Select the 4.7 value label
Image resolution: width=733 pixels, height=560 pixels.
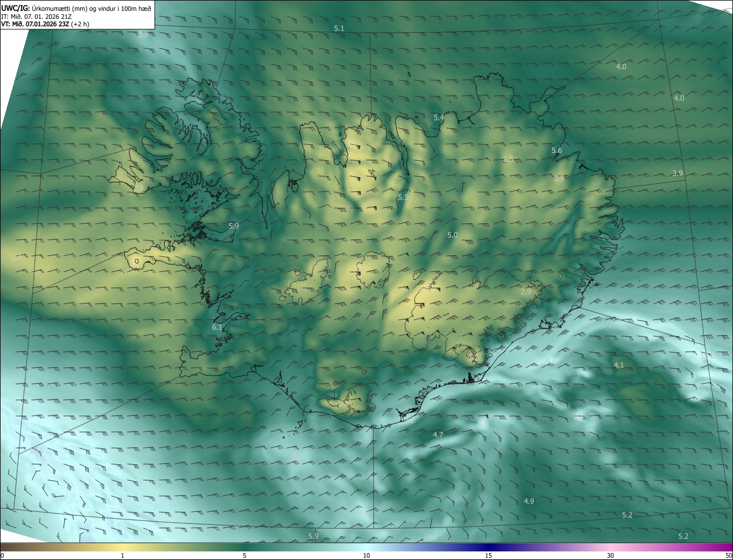click(x=438, y=435)
